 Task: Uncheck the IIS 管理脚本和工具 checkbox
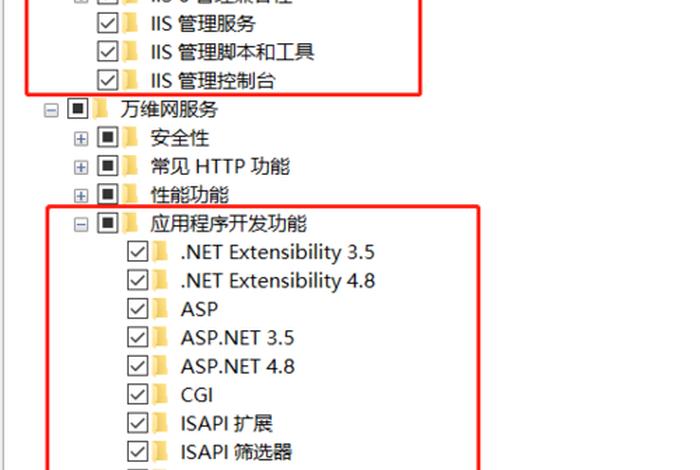pyautogui.click(x=108, y=52)
